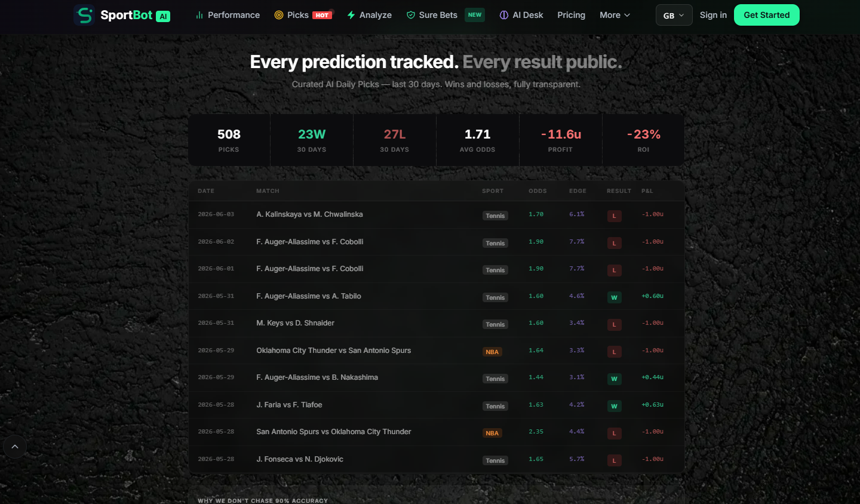Screen dimensions: 860x504
Task: Click L result badge for Keys vs Shnaider
Action: coord(614,324)
